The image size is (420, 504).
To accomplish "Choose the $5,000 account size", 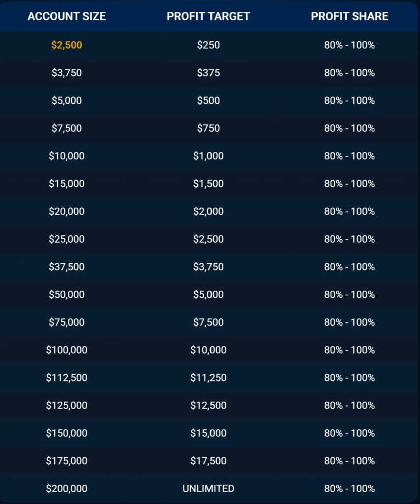I will click(x=66, y=100).
